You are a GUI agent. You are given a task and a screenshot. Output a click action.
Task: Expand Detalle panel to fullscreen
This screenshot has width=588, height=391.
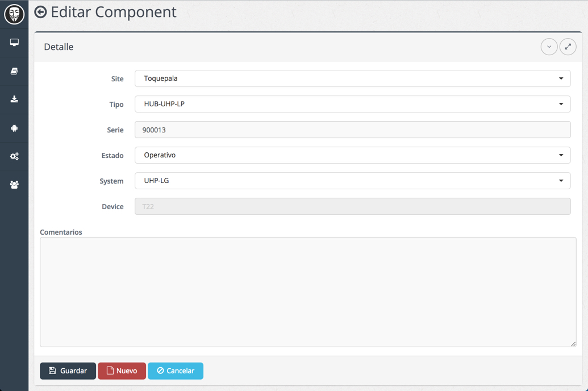click(x=568, y=47)
